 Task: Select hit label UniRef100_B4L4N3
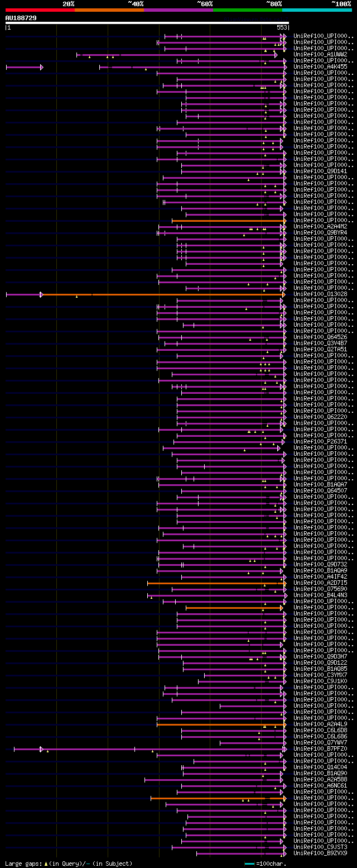[x=320, y=595]
